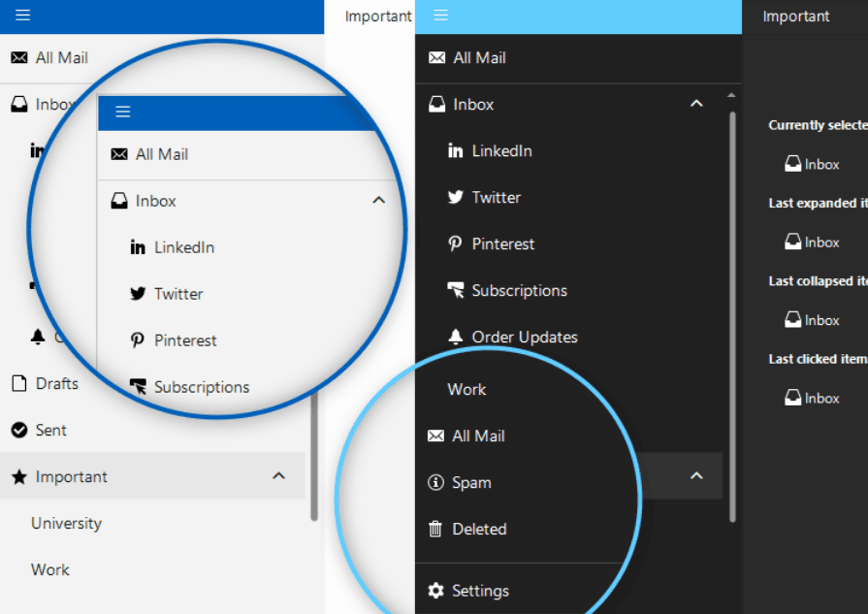
Task: Open Sent via its checkmark icon
Action: 19,430
